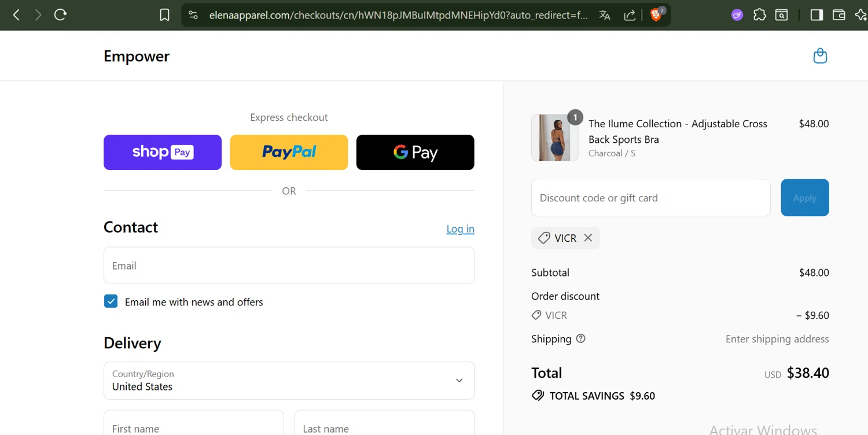Bookmark this page with the bookmark icon
The height and width of the screenshot is (435, 868).
165,15
